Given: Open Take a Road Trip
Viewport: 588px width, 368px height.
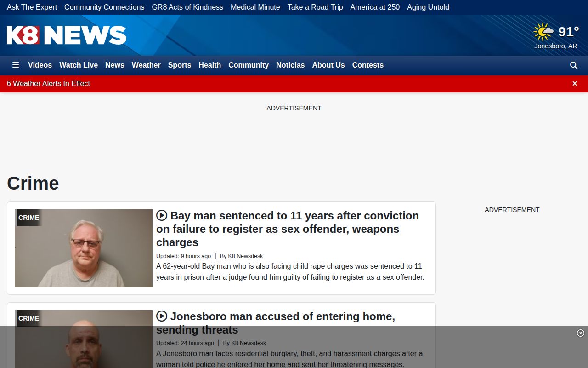Looking at the screenshot, I should 315,7.
